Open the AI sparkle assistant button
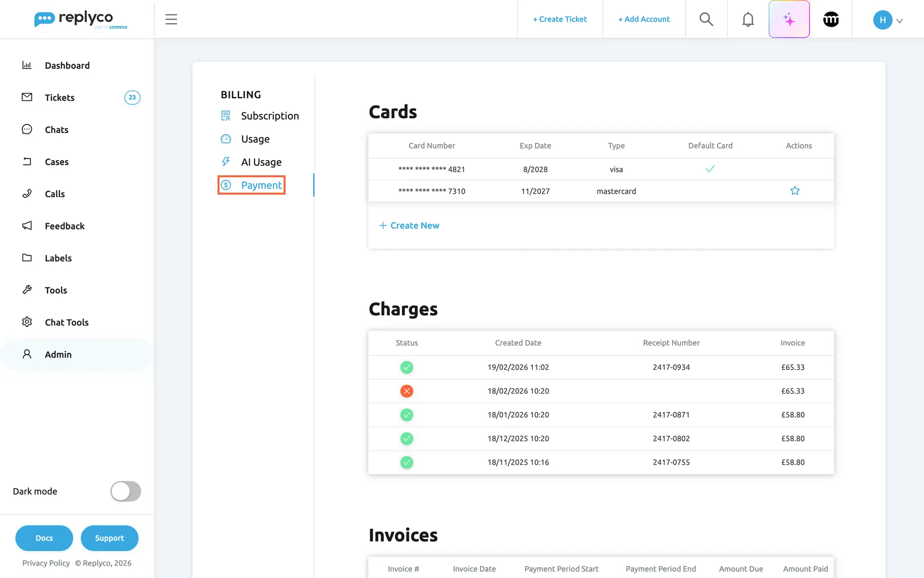Image resolution: width=924 pixels, height=578 pixels. tap(789, 20)
